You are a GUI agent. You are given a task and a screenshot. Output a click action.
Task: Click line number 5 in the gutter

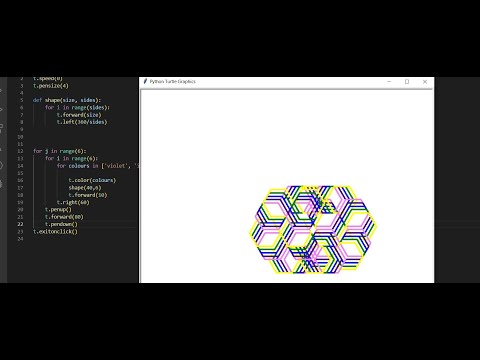pos(22,100)
